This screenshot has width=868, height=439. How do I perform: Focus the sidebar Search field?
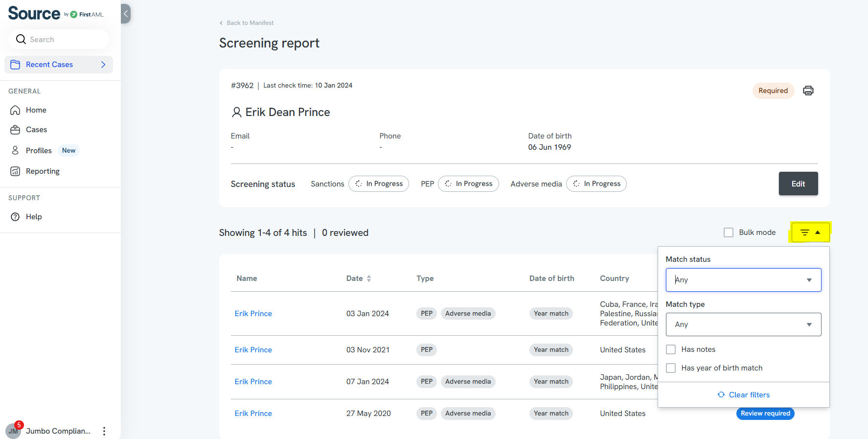pos(59,39)
